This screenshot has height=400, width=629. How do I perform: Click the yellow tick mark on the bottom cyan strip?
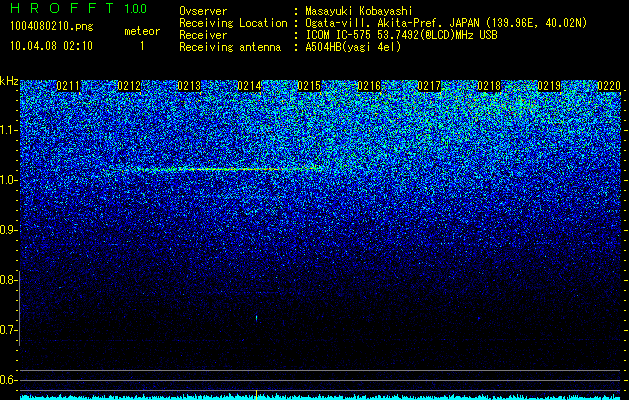coord(256,395)
